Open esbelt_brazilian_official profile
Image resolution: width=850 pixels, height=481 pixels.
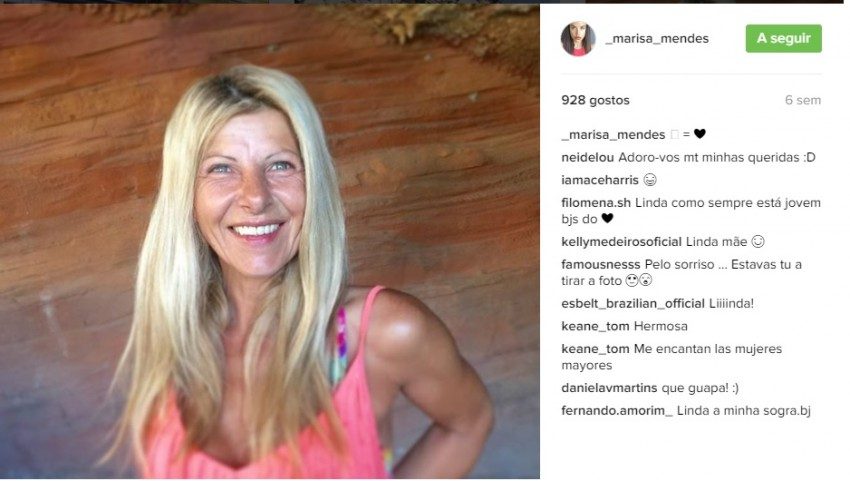coord(633,304)
